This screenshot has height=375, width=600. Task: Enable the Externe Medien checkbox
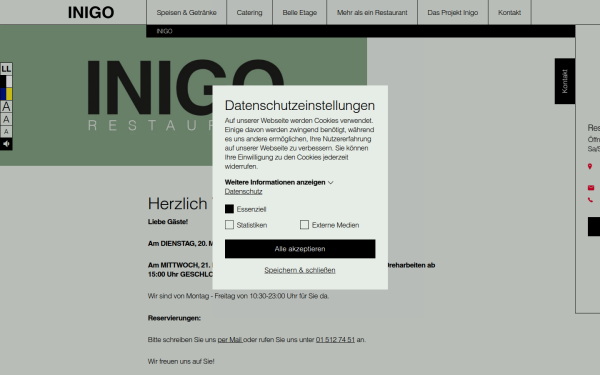(x=304, y=225)
